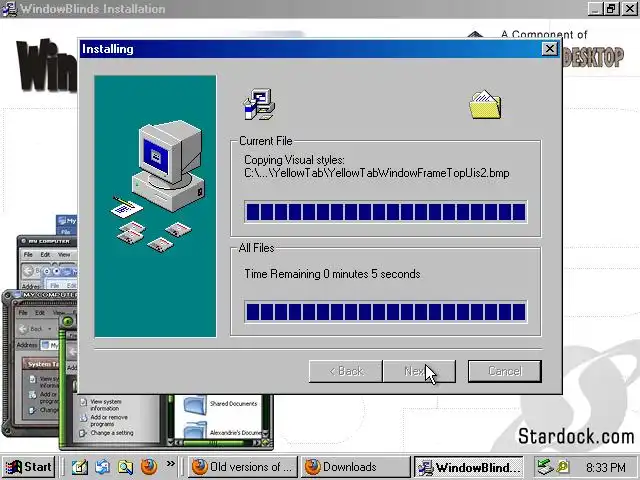
Task: Expand the quick launch overflow chevron
Action: (170, 464)
